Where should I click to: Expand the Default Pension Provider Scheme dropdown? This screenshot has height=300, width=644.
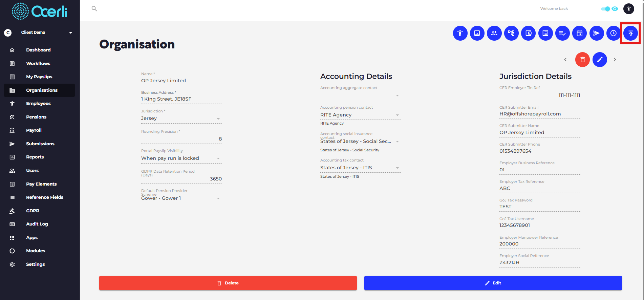(x=181, y=198)
